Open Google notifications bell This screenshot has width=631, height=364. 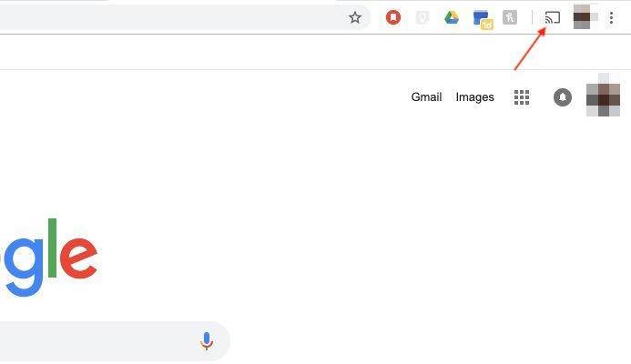[563, 97]
